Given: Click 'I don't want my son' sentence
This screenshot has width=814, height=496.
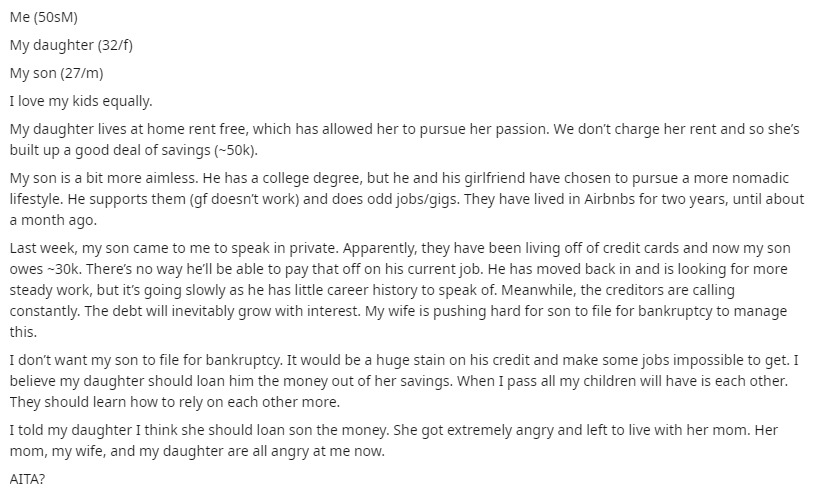Looking at the screenshot, I should [x=76, y=360].
